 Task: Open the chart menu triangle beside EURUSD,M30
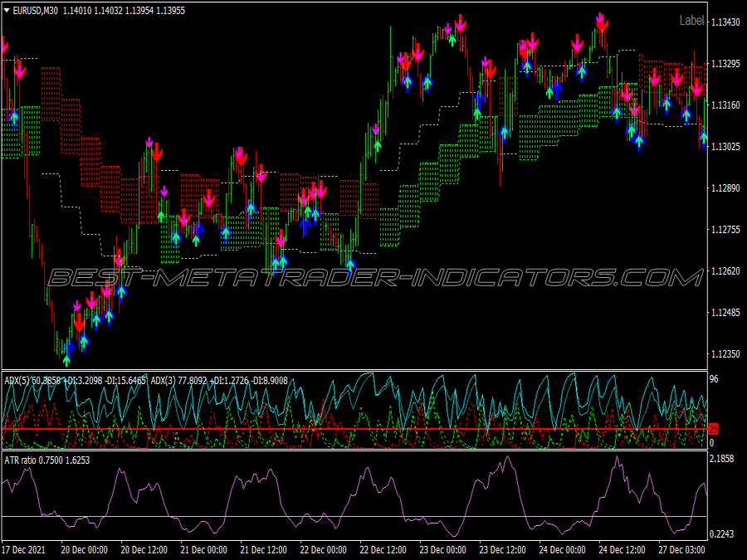coord(7,10)
